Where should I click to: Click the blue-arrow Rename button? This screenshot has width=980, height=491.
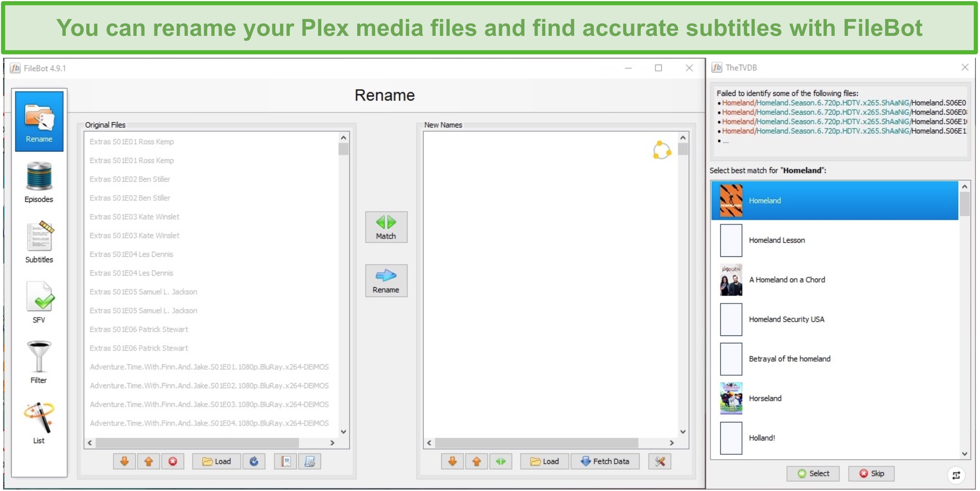click(386, 281)
